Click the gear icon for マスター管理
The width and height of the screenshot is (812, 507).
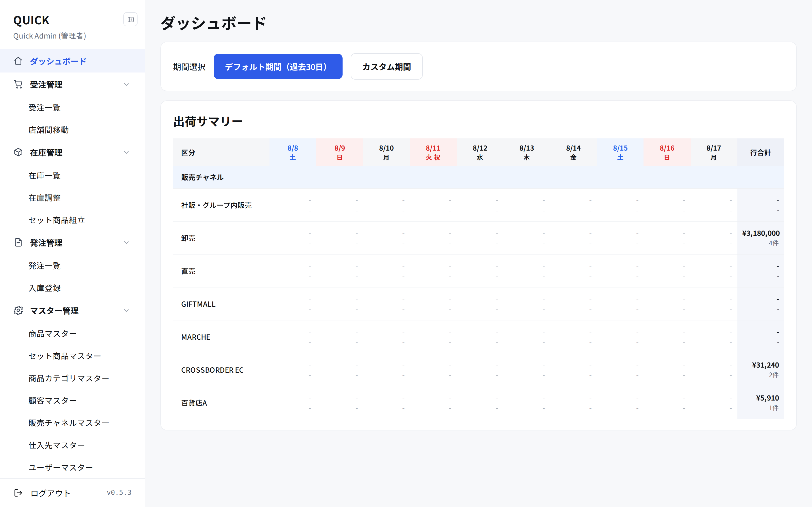[x=18, y=311]
